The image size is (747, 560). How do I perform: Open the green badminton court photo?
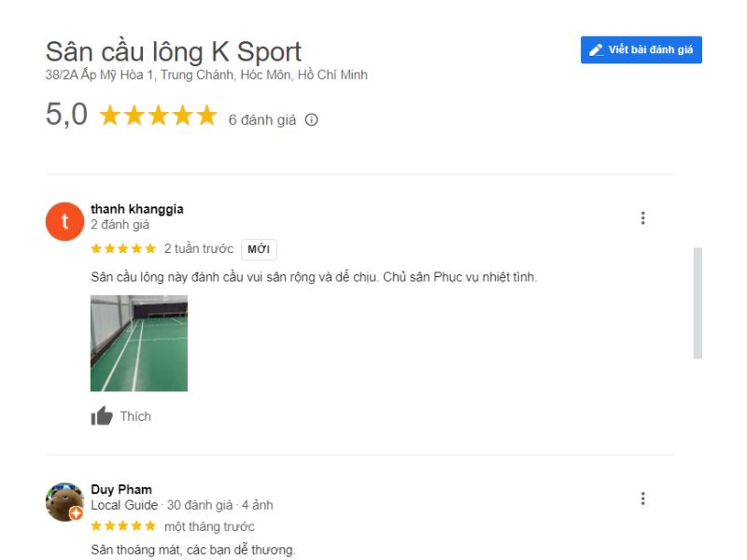click(139, 343)
